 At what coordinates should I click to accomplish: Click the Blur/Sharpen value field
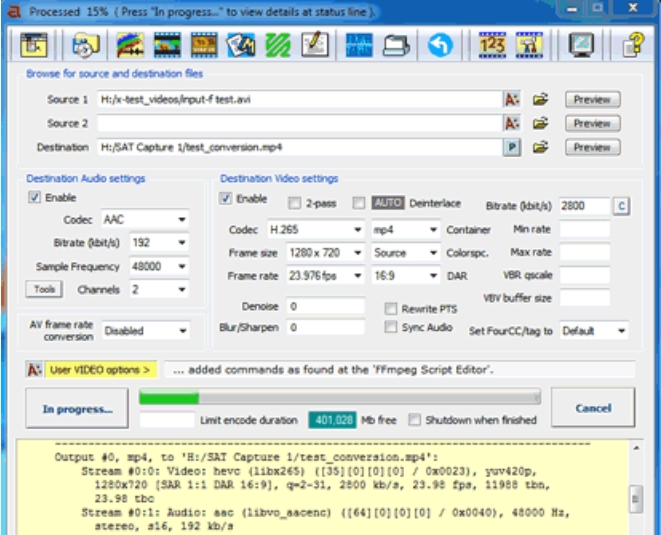325,328
